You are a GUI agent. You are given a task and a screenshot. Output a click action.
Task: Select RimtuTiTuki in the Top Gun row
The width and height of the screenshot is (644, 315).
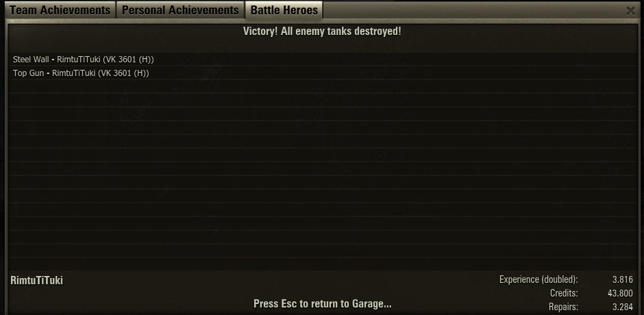73,73
